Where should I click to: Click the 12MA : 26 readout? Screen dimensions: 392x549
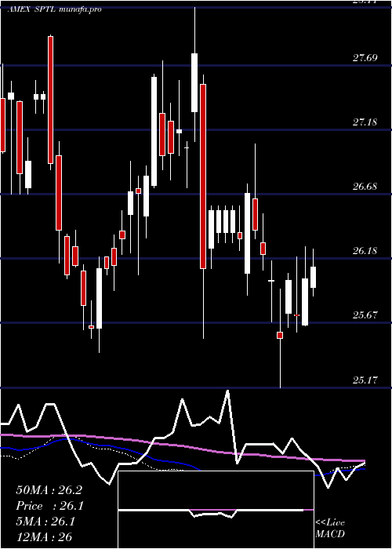[x=44, y=536]
